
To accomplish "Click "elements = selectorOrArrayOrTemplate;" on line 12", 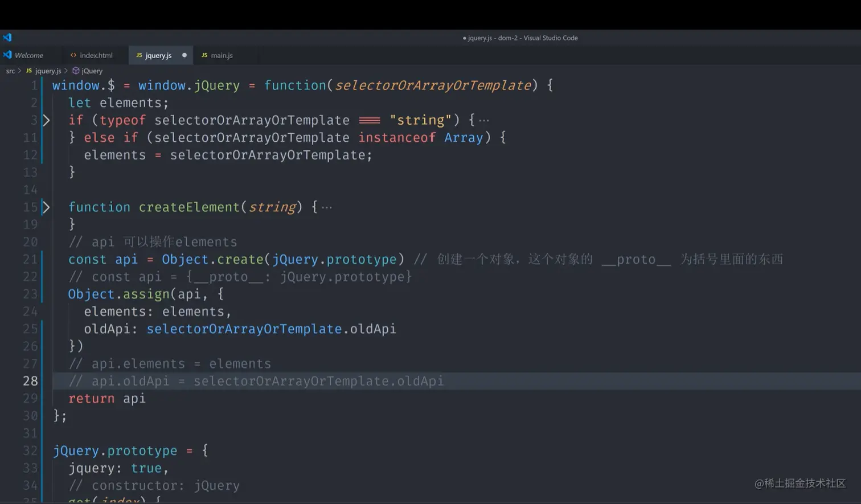I will point(228,155).
